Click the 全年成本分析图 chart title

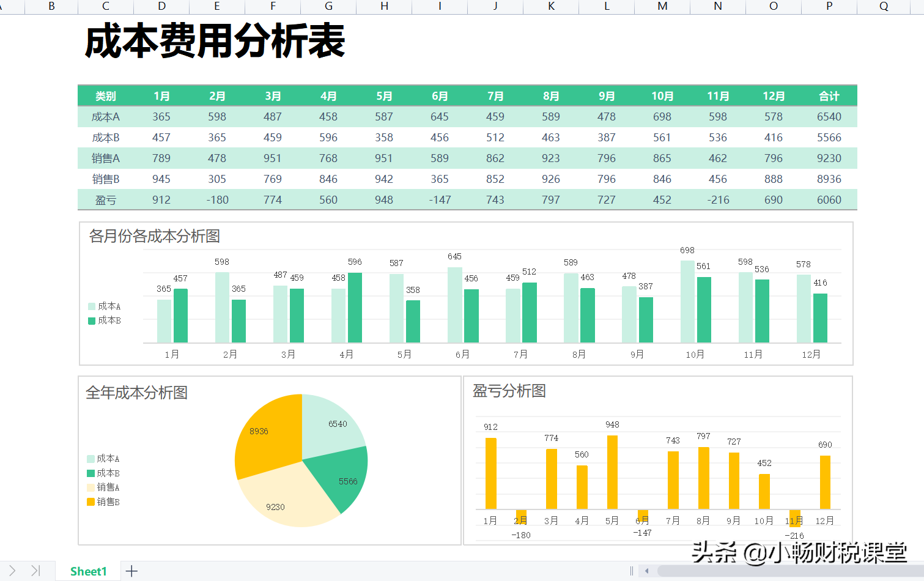click(137, 393)
